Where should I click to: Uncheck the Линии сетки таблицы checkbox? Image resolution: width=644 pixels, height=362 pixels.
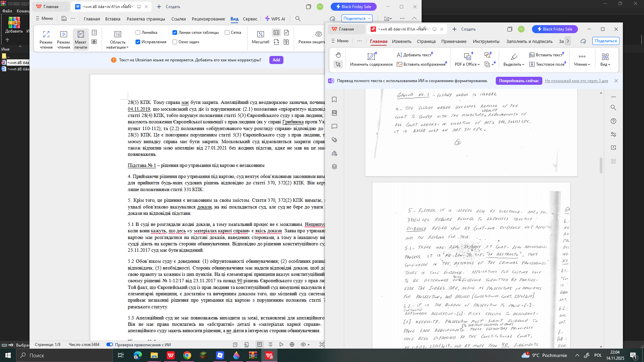point(175,33)
